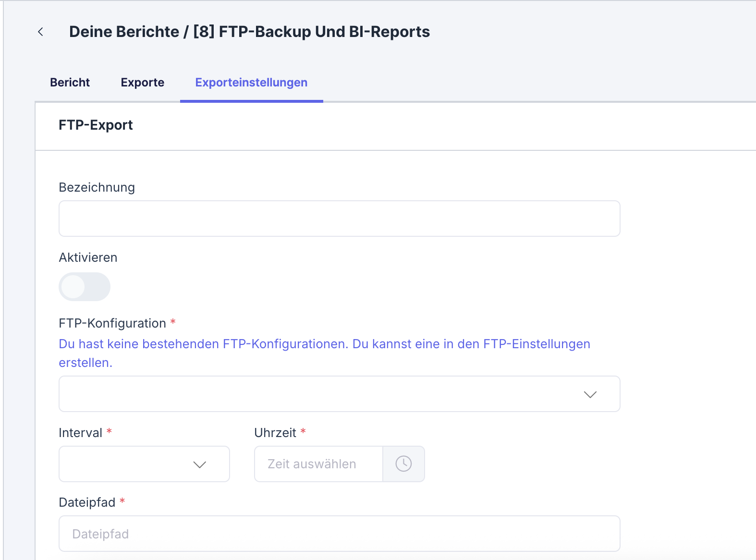
Task: Click the FTP-Konfiguration chevron arrow
Action: 590,394
